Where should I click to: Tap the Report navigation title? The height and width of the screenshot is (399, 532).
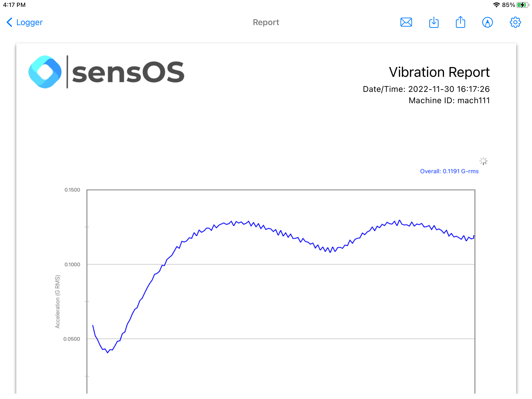point(266,22)
